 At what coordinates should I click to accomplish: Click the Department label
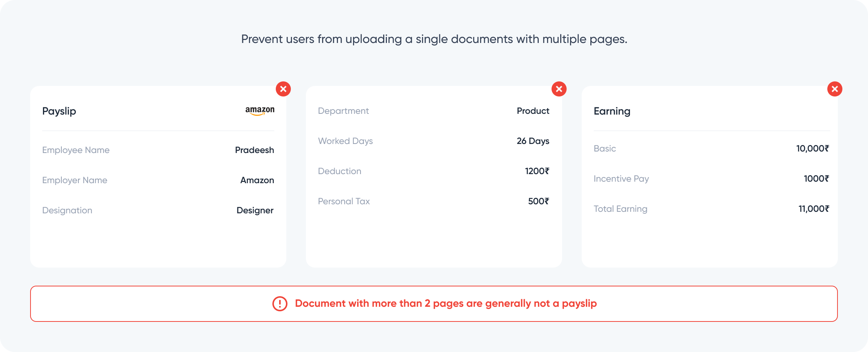click(343, 111)
